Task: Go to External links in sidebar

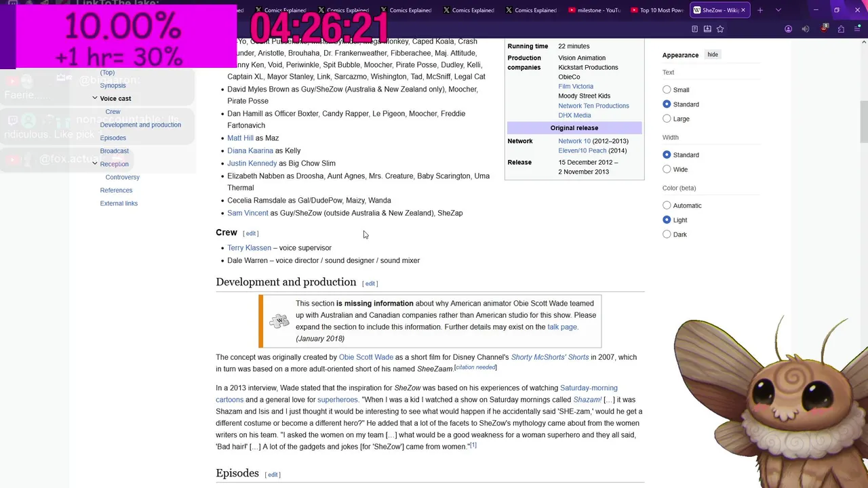Action: click(x=119, y=203)
